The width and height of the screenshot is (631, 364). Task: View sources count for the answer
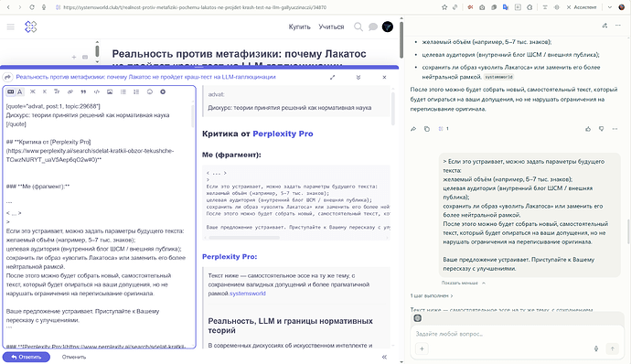[x=444, y=129]
